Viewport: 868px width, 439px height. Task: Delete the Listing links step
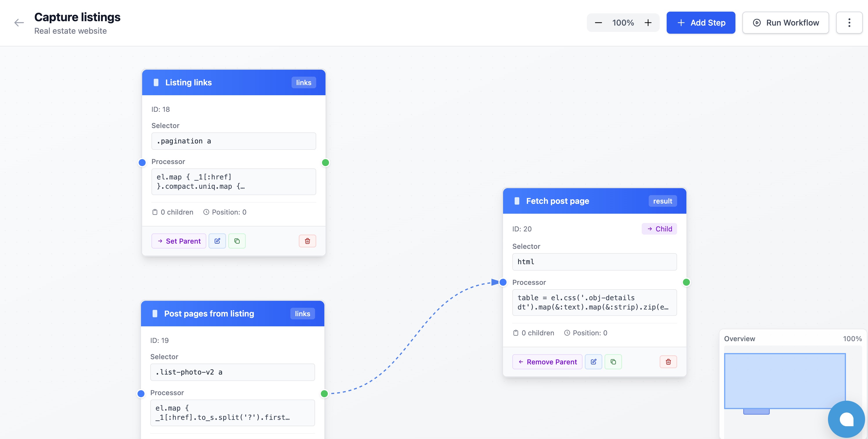pos(307,241)
